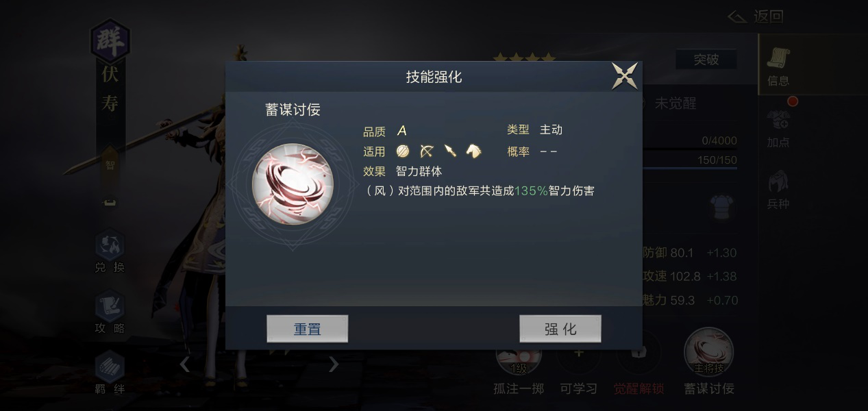Tap the 蓄谋讨佞 swirling skill icon in dialog
868x411 pixels.
(293, 184)
